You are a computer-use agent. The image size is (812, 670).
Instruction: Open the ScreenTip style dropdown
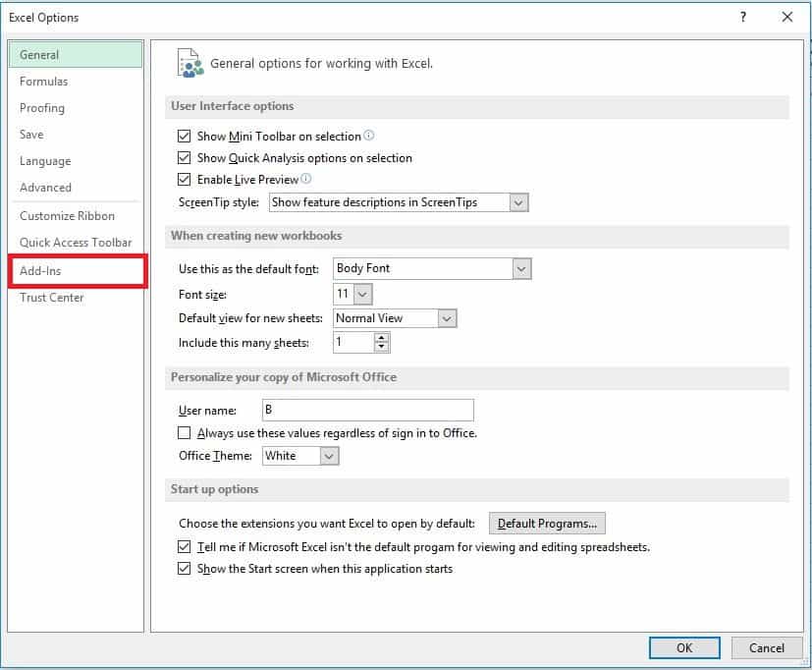coord(517,201)
